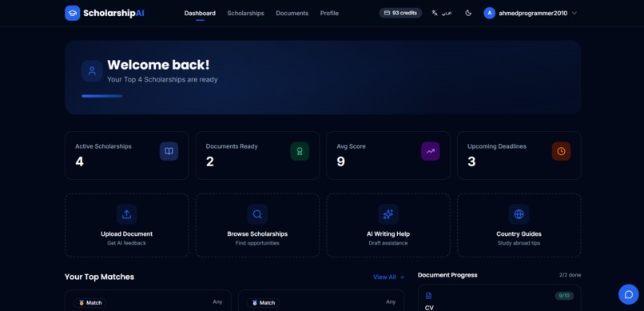
Task: Click the Find opportunities subtitle
Action: coord(257,243)
